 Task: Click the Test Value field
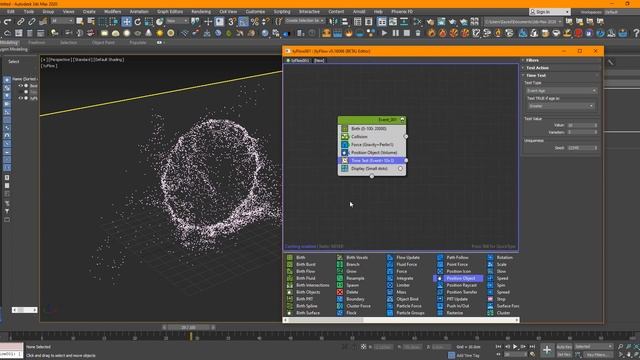pyautogui.click(x=582, y=125)
